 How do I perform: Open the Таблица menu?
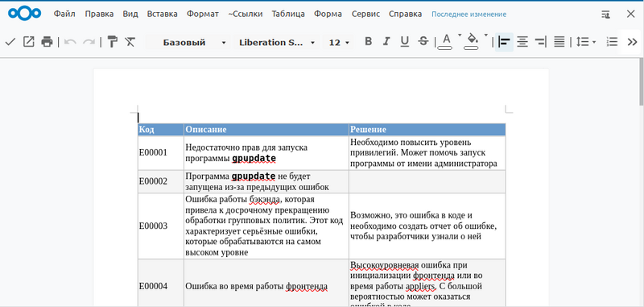point(288,14)
